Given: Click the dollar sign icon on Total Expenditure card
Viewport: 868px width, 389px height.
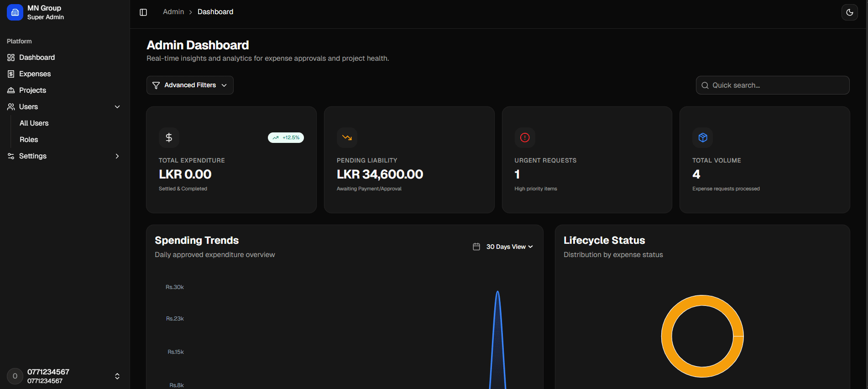Looking at the screenshot, I should [x=169, y=137].
